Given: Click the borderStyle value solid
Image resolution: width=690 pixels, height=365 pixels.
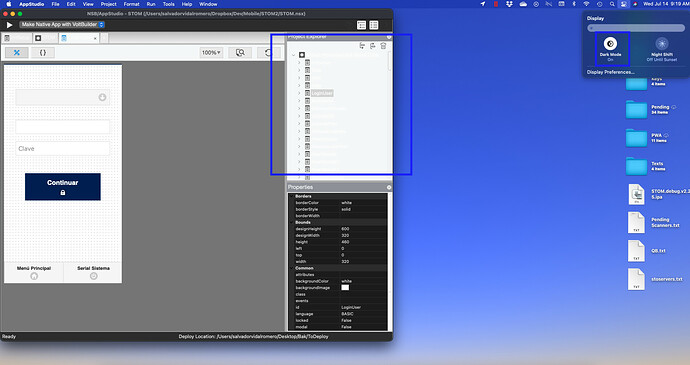Looking at the screenshot, I should [x=346, y=210].
